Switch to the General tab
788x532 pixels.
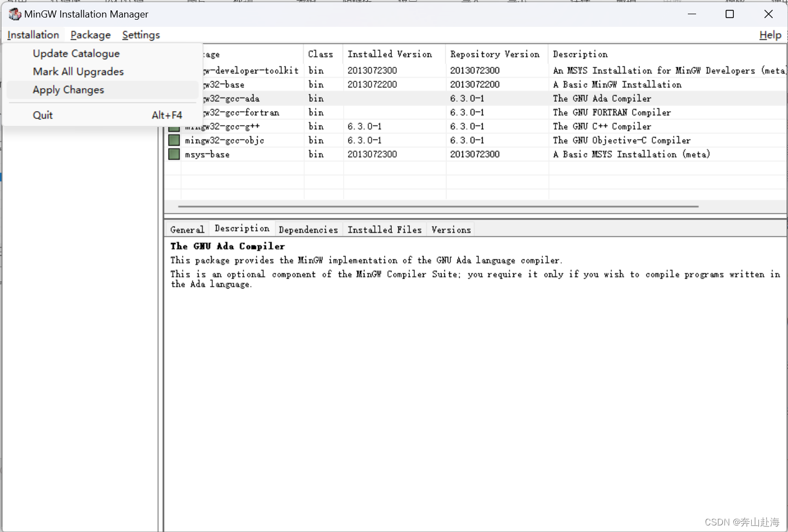[187, 230]
